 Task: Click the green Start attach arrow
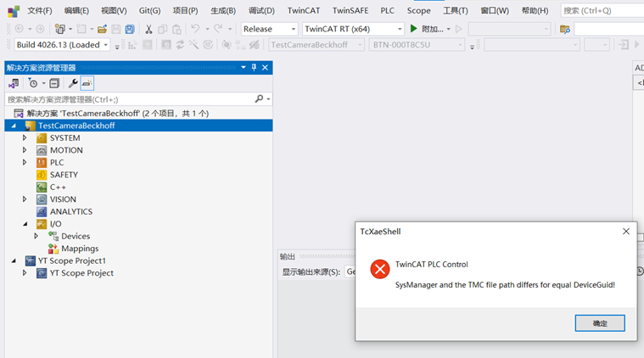pos(414,29)
